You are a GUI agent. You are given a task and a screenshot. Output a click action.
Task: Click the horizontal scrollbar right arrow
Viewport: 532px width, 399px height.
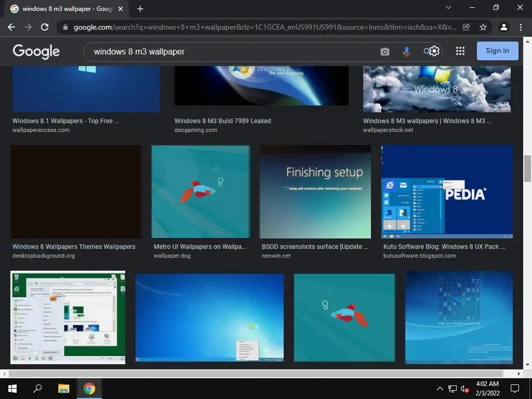coord(519,374)
